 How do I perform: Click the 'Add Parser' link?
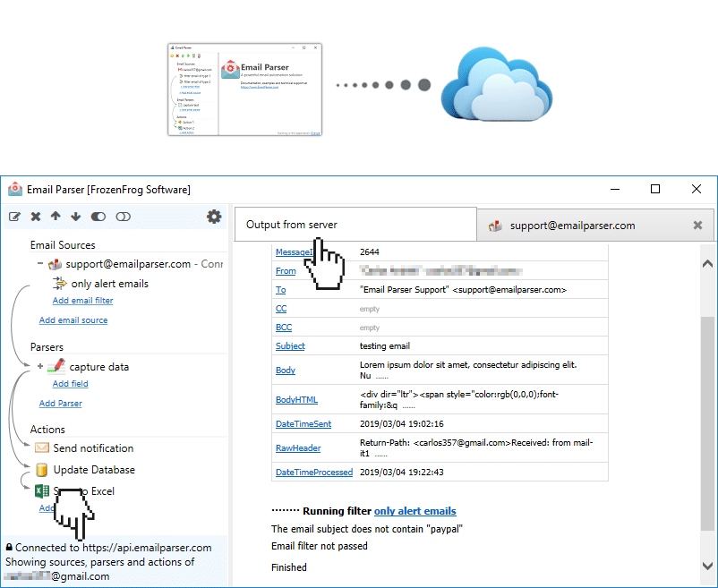61,404
